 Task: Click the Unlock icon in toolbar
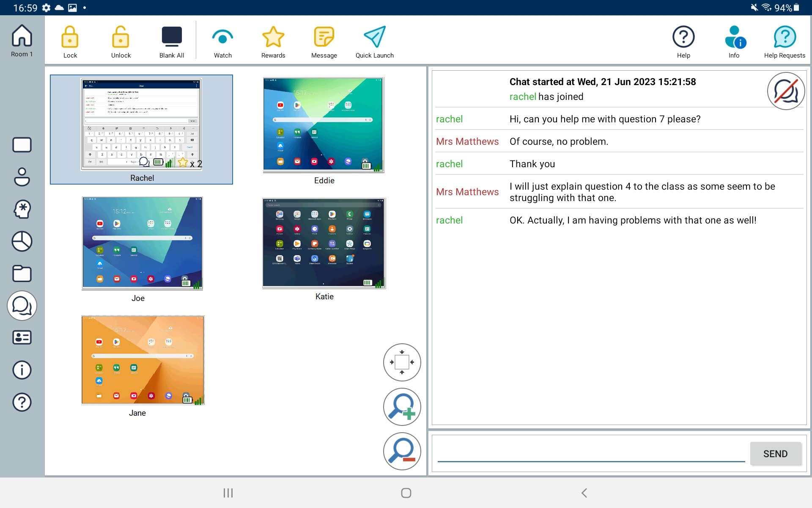pyautogui.click(x=121, y=38)
